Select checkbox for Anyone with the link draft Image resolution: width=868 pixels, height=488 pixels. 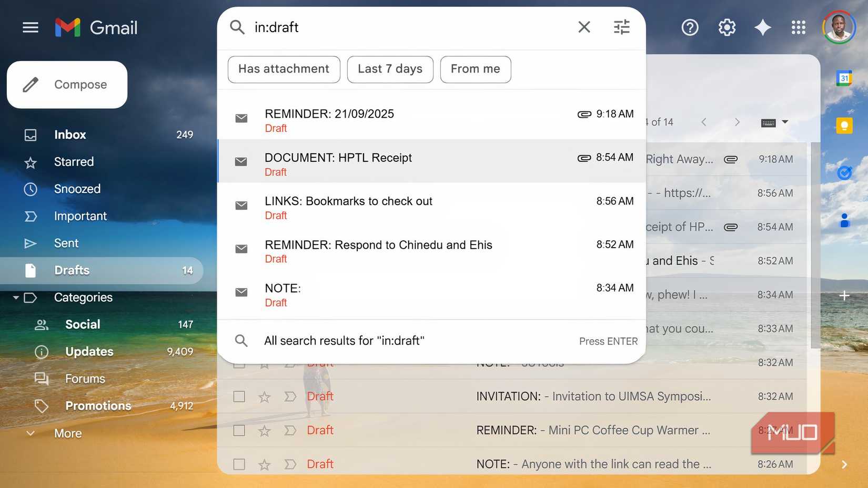click(x=239, y=464)
